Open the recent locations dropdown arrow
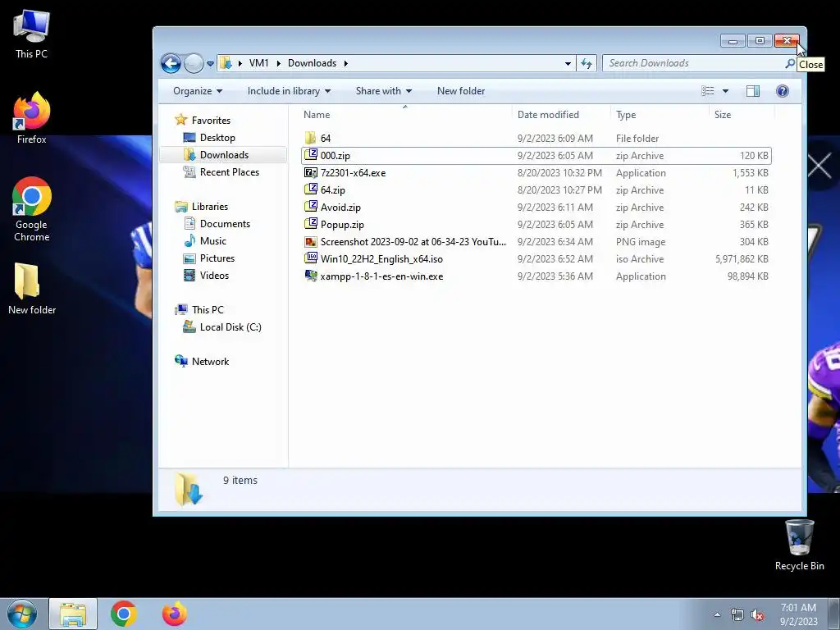This screenshot has height=630, width=840. click(211, 64)
